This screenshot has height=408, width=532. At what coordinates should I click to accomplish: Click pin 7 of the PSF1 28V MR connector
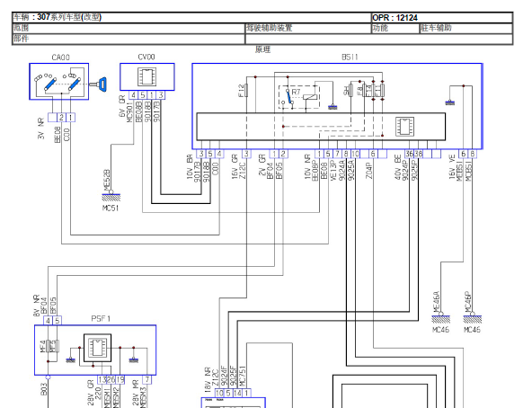146,379
